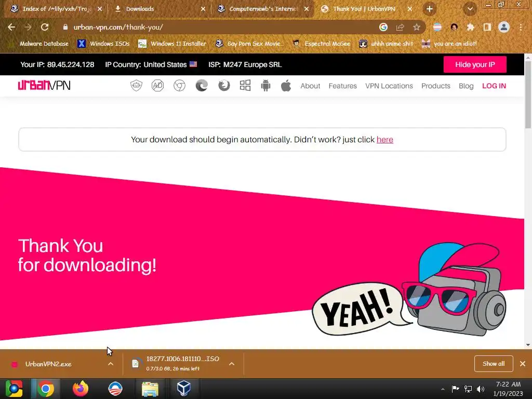Click the LOG IN link

pyautogui.click(x=494, y=86)
